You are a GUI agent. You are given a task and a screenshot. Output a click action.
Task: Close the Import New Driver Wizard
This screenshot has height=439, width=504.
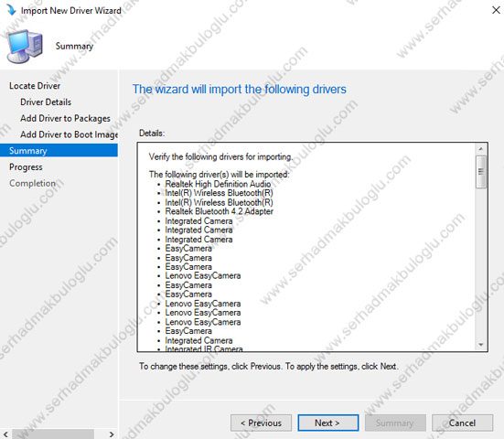496,10
